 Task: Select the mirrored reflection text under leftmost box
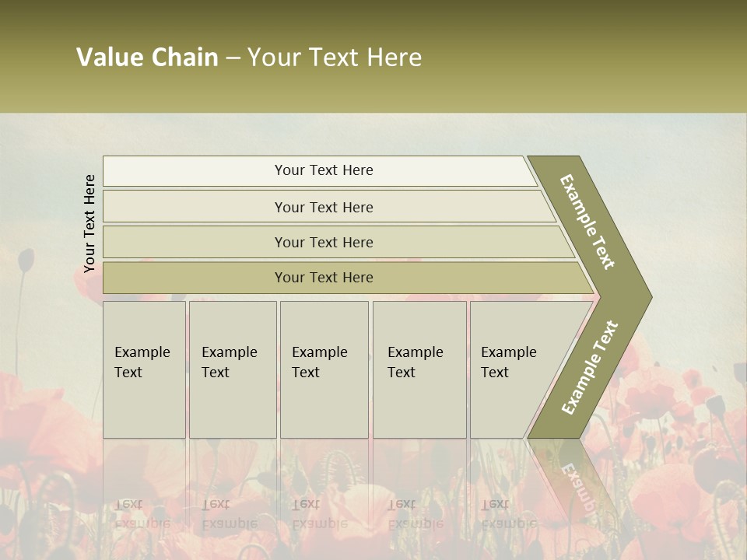pyautogui.click(x=142, y=513)
